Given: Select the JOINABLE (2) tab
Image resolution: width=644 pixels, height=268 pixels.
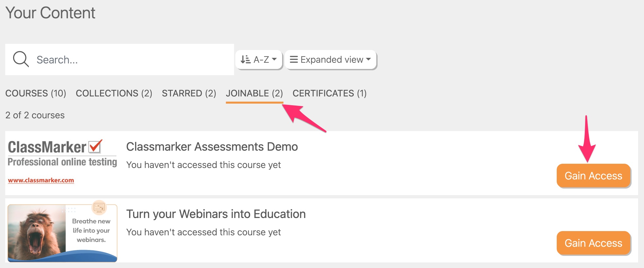Looking at the screenshot, I should [254, 93].
